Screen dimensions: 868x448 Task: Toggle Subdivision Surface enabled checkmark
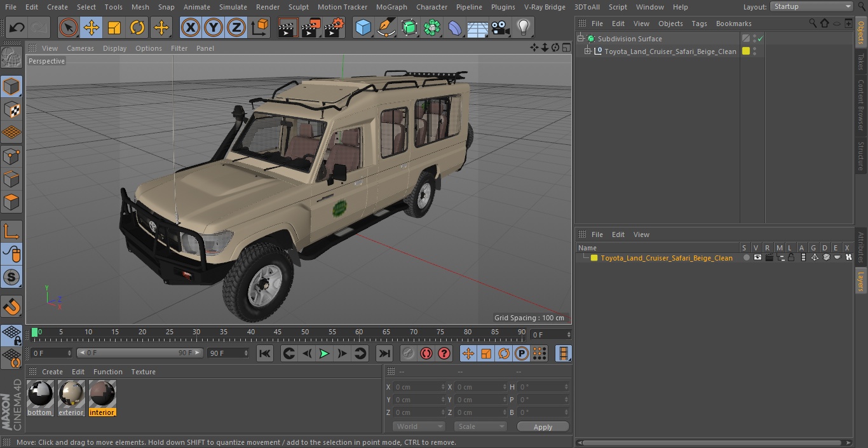(760, 39)
